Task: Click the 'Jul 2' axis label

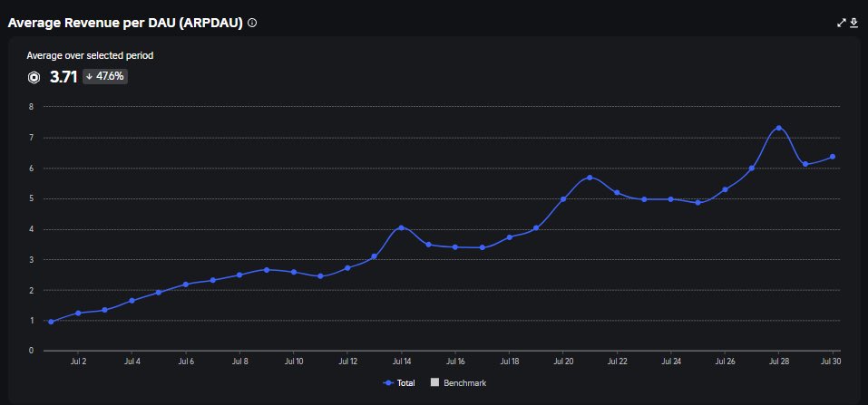Action: [x=77, y=362]
